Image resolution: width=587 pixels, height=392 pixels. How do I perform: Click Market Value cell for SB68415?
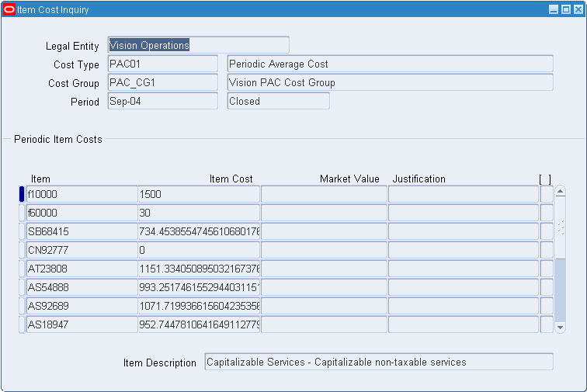(x=324, y=231)
